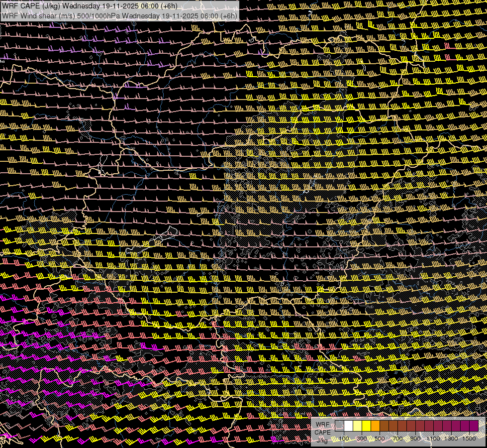Click the 900 legend value

click(x=415, y=439)
